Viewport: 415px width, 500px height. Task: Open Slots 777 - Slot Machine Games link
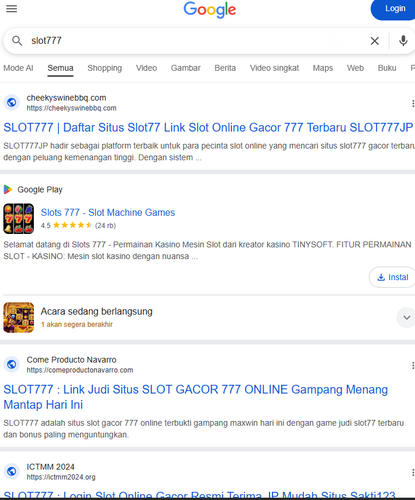click(x=108, y=212)
